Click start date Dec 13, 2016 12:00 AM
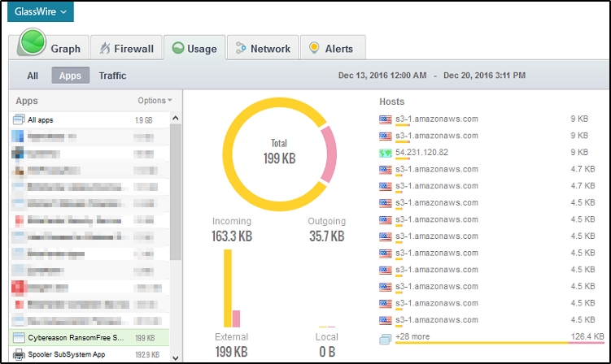 point(382,75)
